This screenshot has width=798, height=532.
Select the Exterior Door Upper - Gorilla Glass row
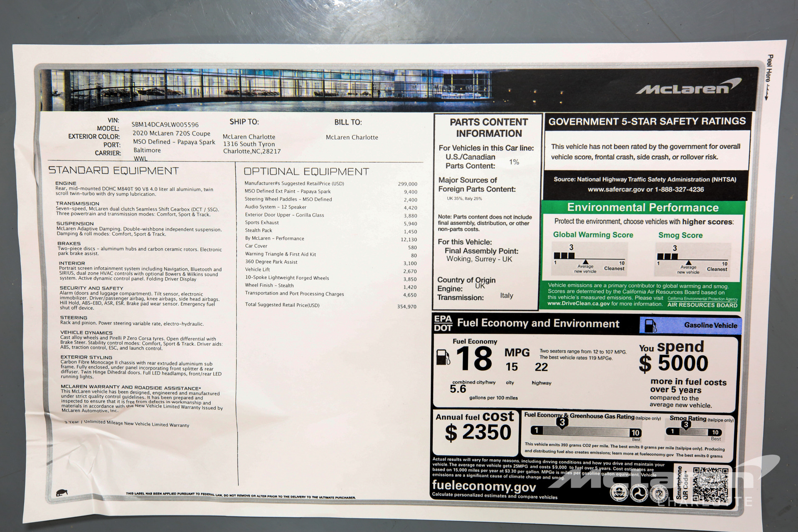331,215
